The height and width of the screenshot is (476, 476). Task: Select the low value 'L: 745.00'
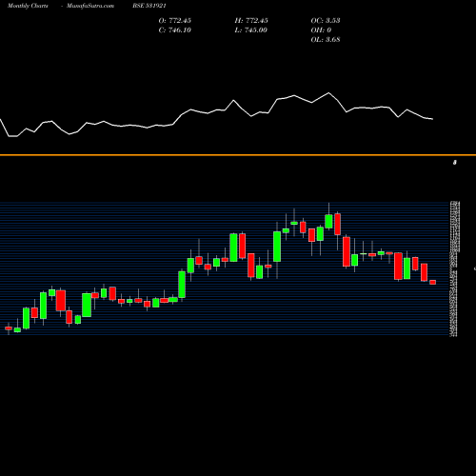point(250,30)
